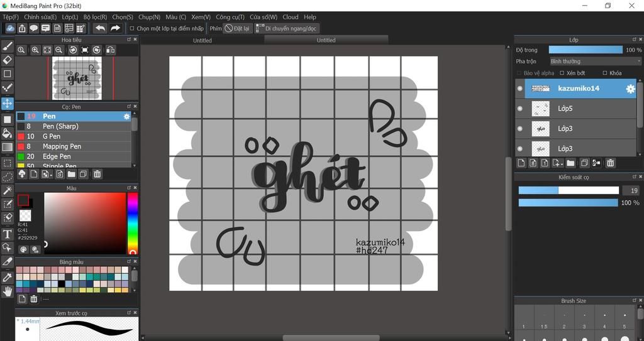
Task: Click the brush size value field '19'
Action: pos(630,190)
